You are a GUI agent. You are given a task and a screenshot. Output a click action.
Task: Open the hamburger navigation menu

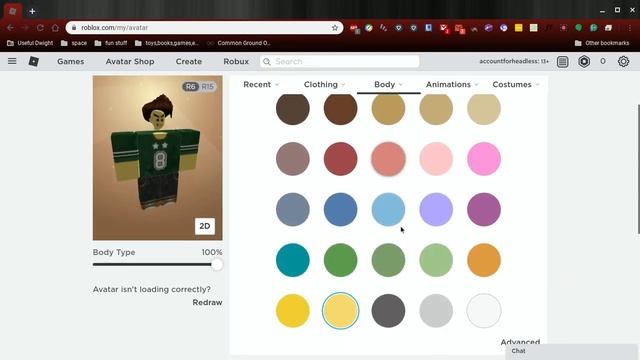(12, 61)
